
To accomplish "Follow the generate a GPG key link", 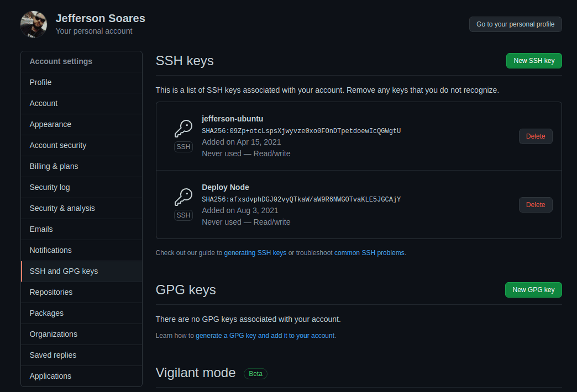I will pos(265,335).
